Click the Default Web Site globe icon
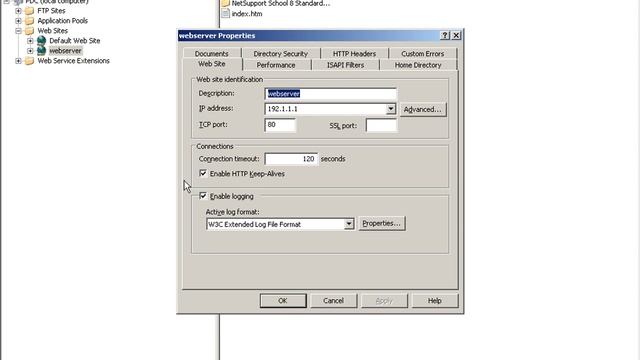640x360 pixels. (x=41, y=40)
